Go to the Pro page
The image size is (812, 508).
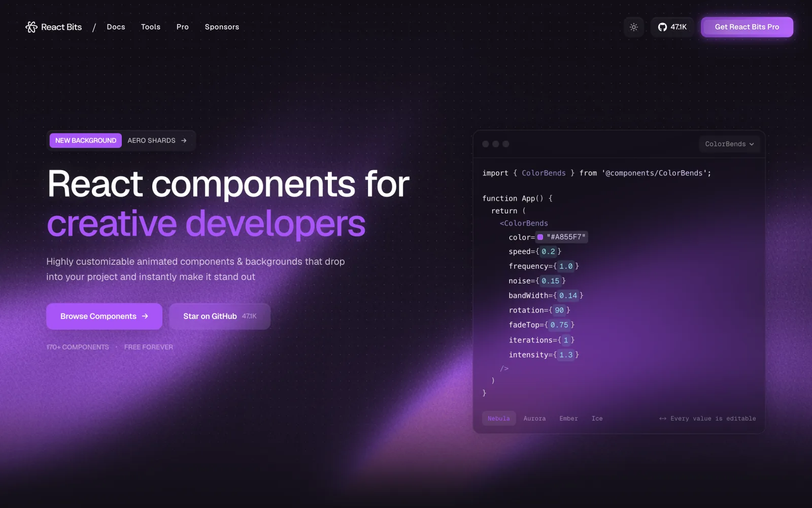pyautogui.click(x=183, y=27)
